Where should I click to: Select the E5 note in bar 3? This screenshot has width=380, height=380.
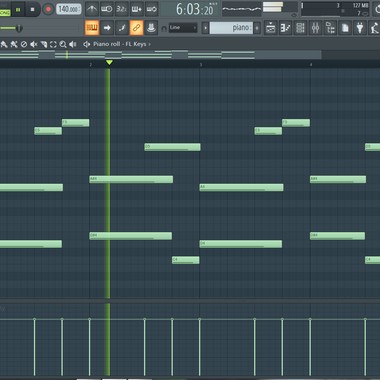(x=268, y=131)
